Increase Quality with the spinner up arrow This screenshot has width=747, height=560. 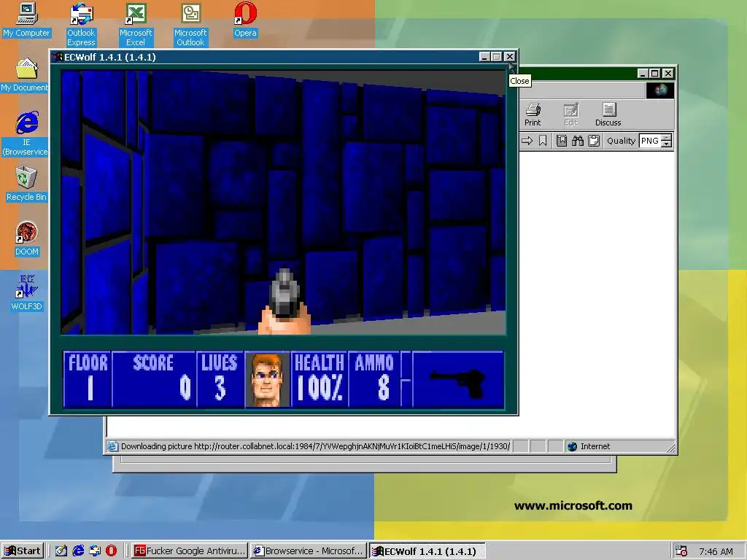click(667, 137)
